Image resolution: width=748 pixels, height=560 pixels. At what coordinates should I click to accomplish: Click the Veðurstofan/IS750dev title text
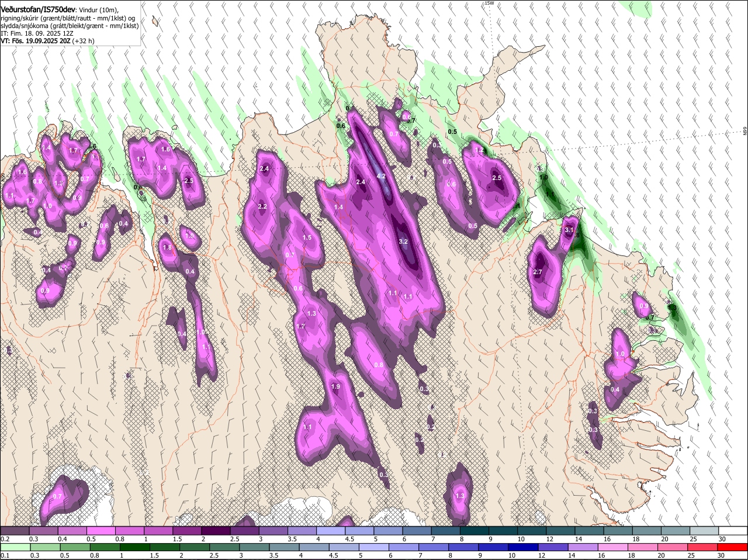pyautogui.click(x=38, y=9)
